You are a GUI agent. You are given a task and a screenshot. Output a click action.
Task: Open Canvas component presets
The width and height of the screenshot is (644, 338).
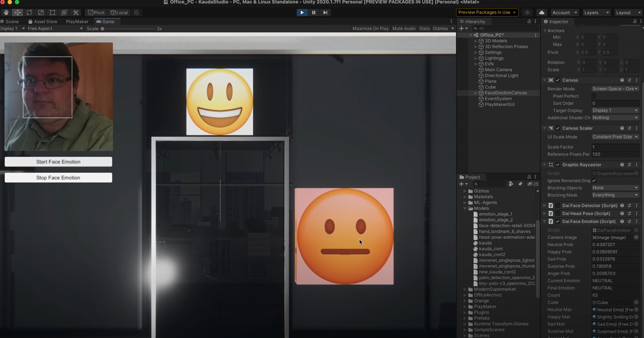629,80
